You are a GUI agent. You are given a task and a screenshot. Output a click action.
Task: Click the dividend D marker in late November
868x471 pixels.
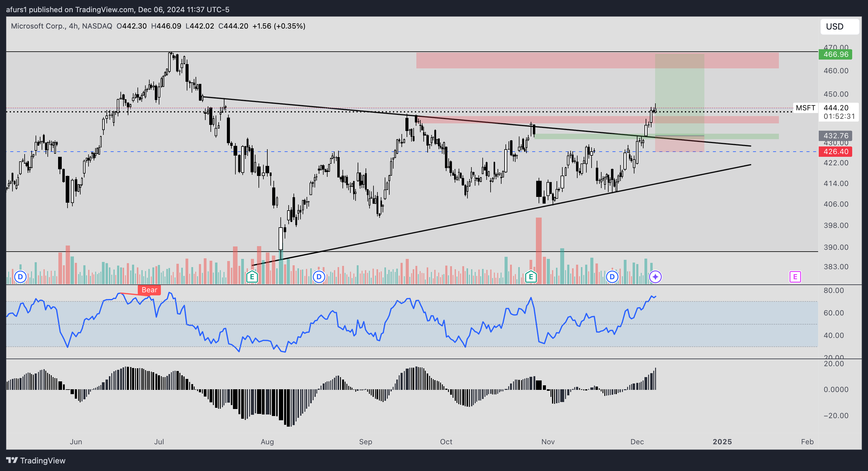point(612,277)
